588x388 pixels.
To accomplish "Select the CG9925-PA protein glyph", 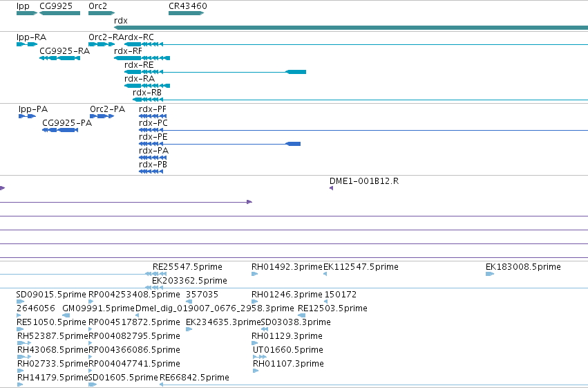I will (60, 130).
